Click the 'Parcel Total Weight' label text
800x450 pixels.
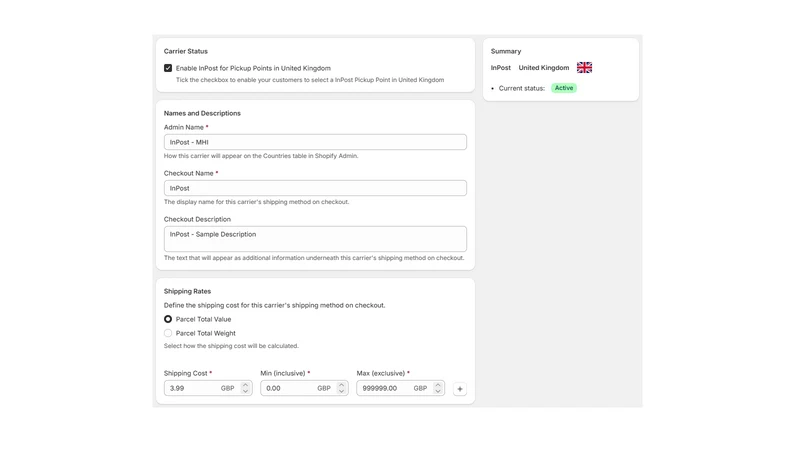pyautogui.click(x=206, y=333)
